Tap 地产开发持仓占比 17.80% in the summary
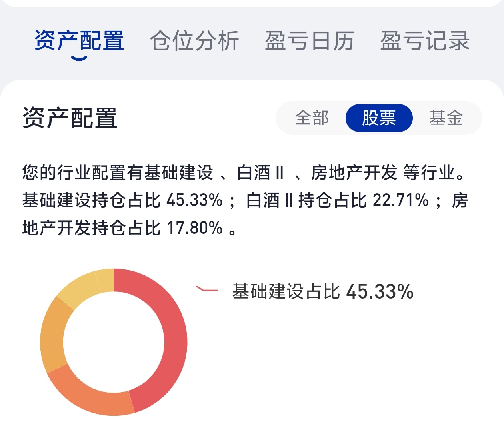This screenshot has height=445, width=504. pos(122,228)
